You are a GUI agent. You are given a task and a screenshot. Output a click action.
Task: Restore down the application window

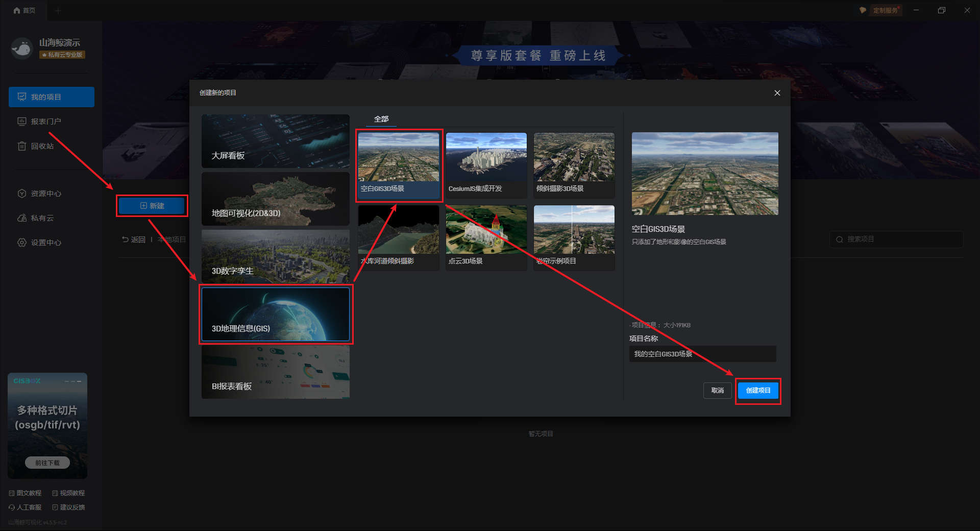[x=942, y=10]
